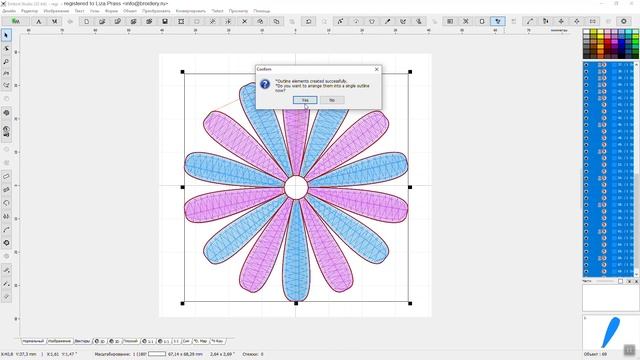
Task: Close the Confirm dialog with its X
Action: (x=376, y=69)
